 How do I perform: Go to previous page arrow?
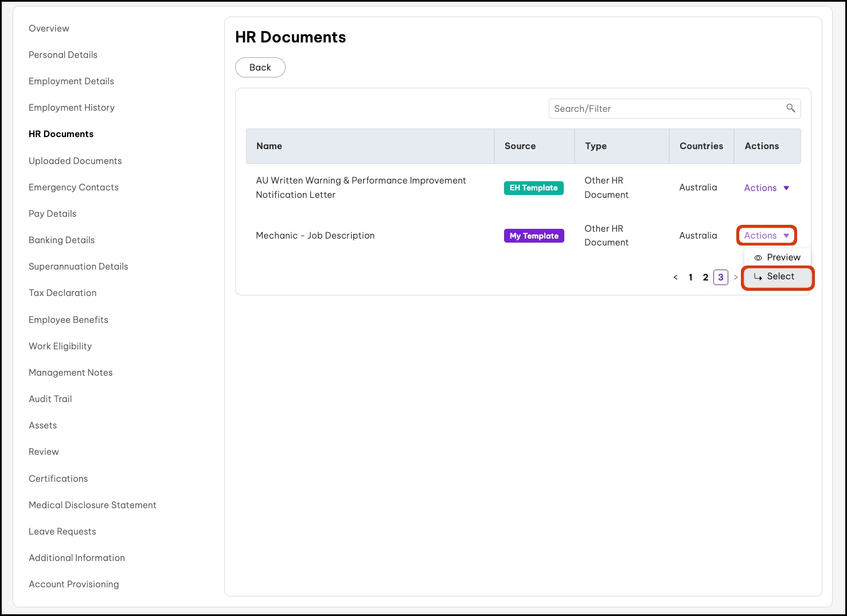[676, 278]
